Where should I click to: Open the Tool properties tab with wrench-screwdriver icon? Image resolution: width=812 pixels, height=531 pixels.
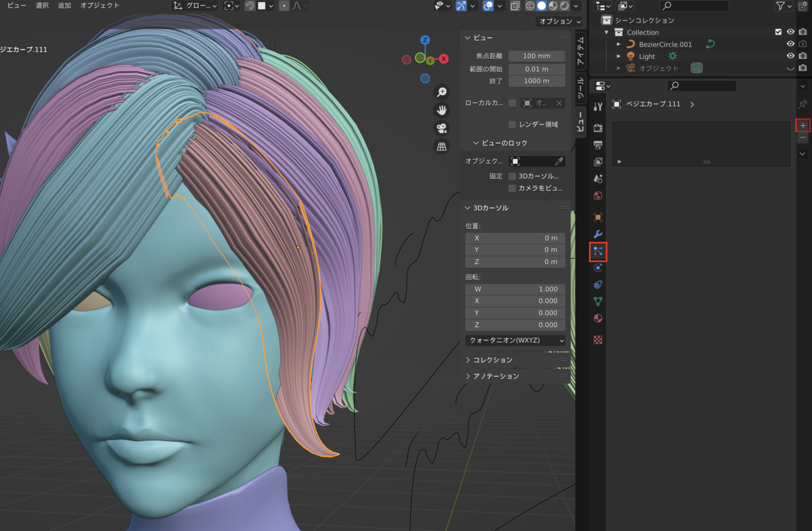(x=597, y=107)
